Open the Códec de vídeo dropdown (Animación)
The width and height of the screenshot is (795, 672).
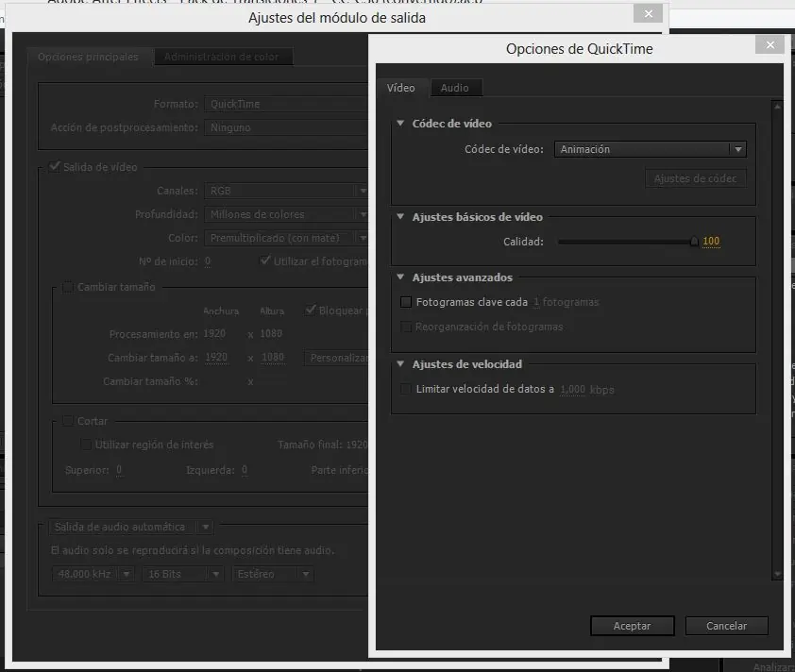(x=650, y=149)
